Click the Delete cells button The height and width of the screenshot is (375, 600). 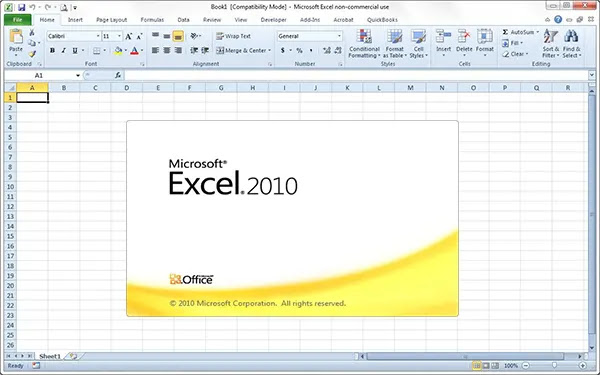(464, 44)
